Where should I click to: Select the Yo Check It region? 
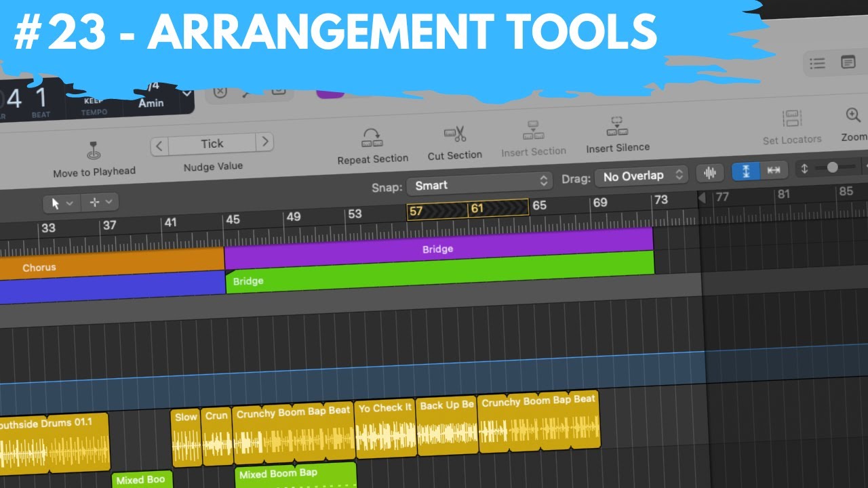[385, 429]
